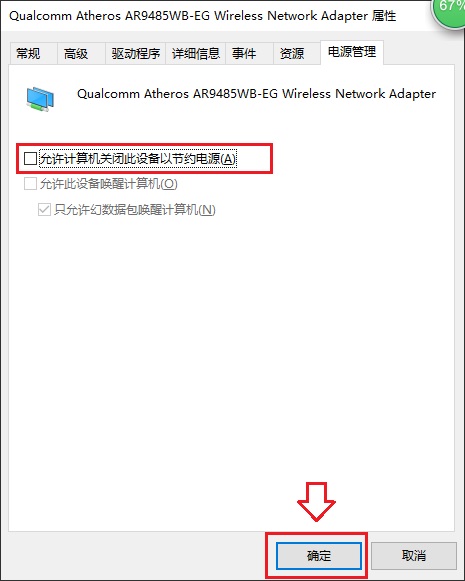Select the 电源管理 tab

click(x=352, y=52)
